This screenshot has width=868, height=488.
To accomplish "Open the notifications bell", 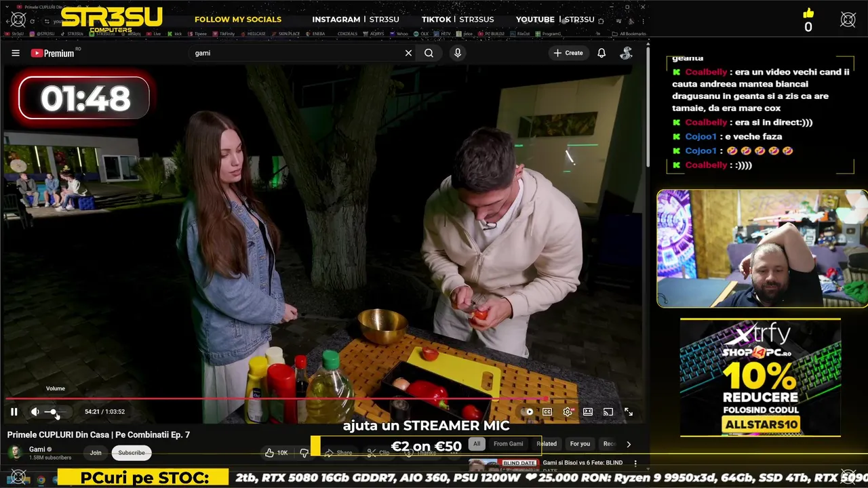I will coord(601,53).
